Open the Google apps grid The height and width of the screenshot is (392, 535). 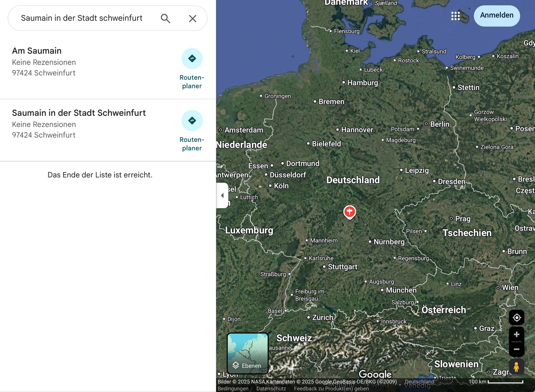455,16
